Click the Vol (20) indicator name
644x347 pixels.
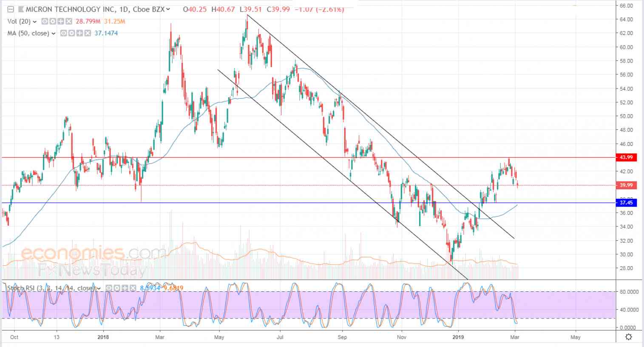point(19,21)
